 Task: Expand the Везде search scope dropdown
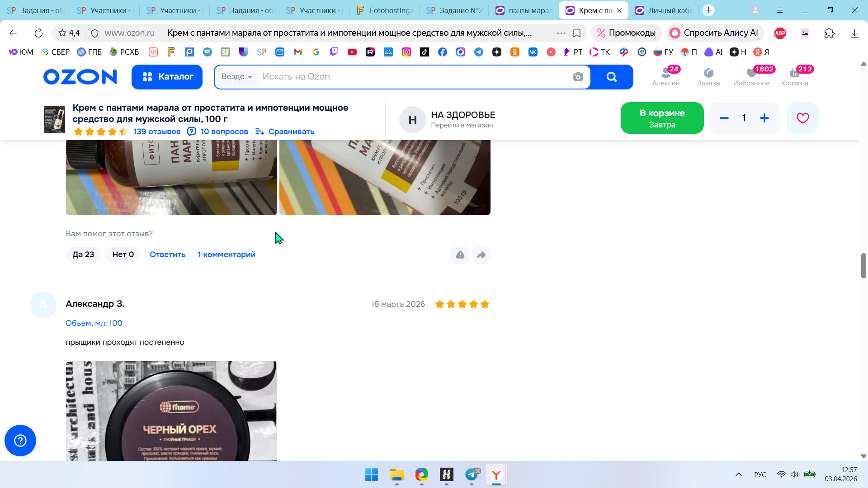coord(237,77)
